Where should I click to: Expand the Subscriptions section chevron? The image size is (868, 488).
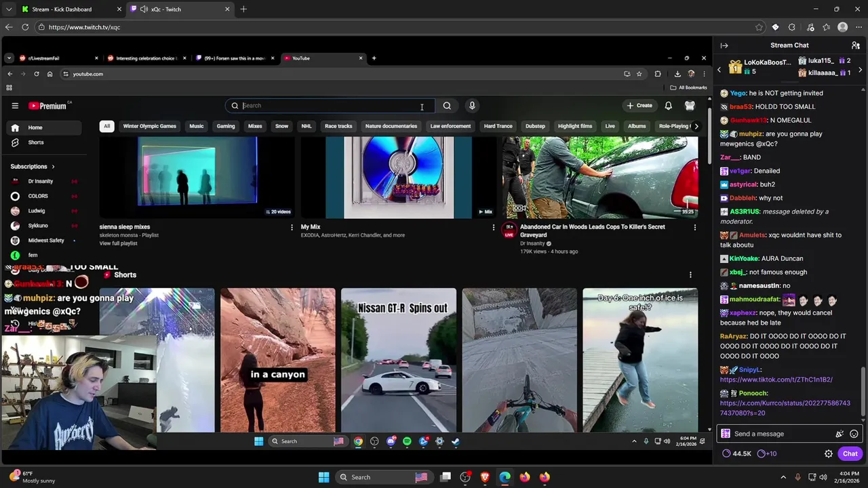click(53, 167)
